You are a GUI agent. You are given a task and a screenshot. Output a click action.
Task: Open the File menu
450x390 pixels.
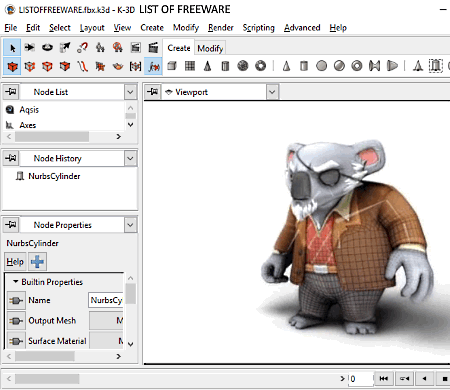click(11, 28)
